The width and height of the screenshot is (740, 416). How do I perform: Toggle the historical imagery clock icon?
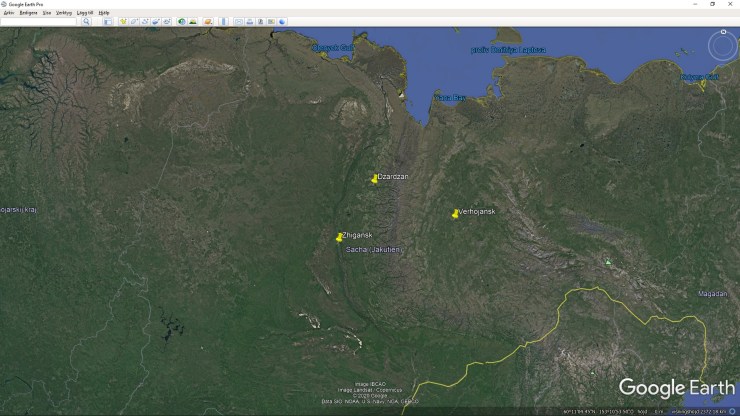pyautogui.click(x=181, y=21)
